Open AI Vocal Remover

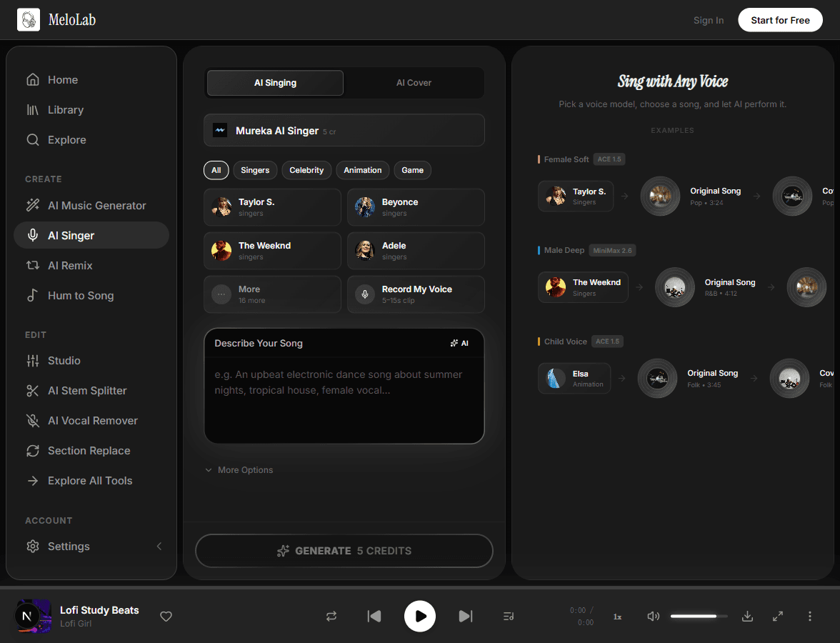(91, 421)
